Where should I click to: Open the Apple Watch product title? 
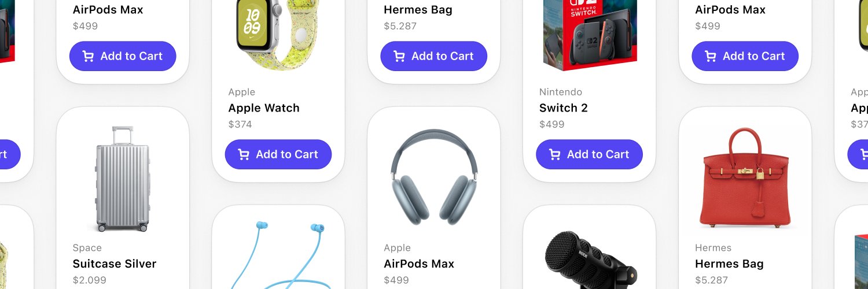[264, 108]
